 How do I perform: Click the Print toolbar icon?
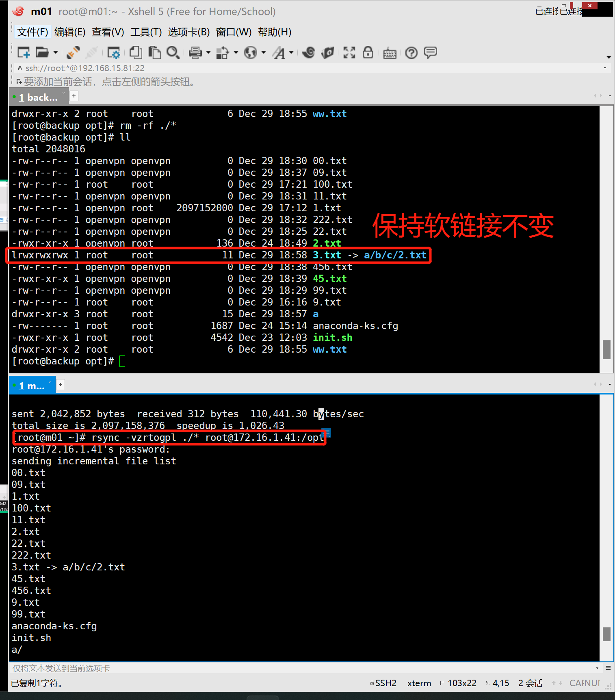click(195, 52)
